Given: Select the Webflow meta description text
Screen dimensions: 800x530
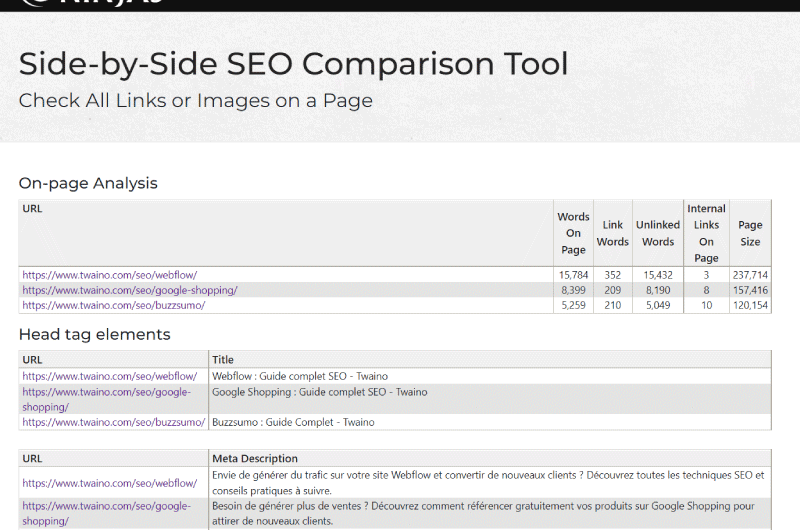Looking at the screenshot, I should 488,483.
